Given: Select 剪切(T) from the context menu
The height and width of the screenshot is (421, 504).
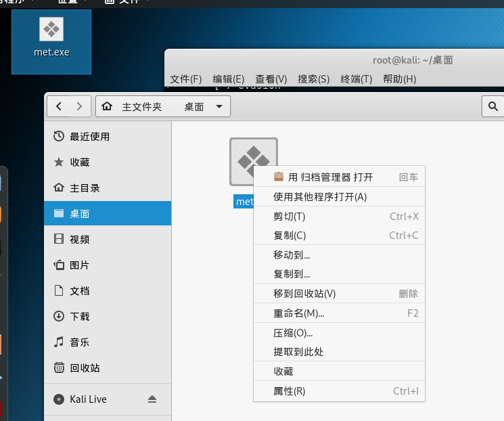Looking at the screenshot, I should pyautogui.click(x=339, y=216).
